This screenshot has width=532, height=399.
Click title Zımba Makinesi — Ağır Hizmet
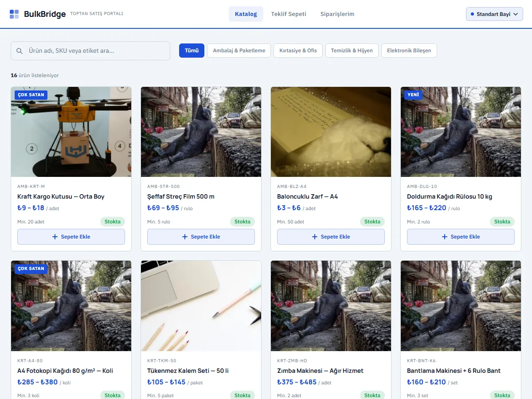320,371
